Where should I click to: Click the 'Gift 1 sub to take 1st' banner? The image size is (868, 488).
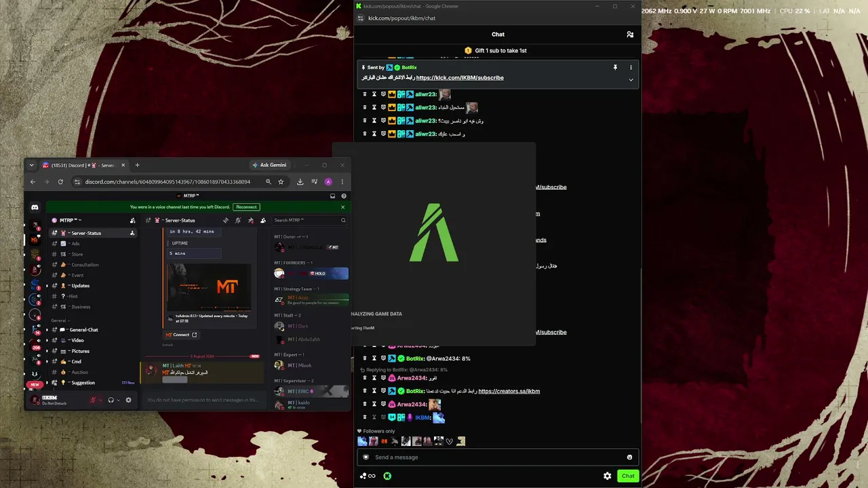coord(496,51)
